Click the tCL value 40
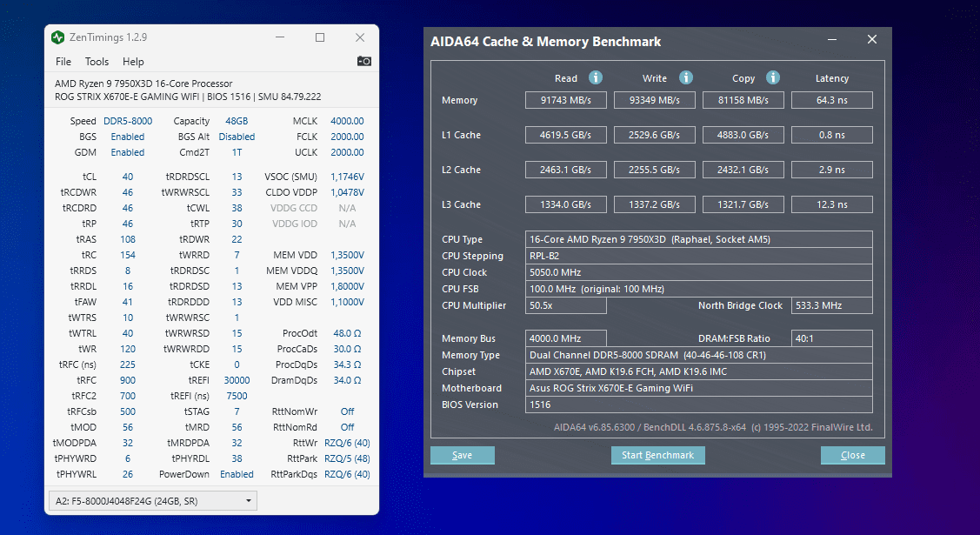 (x=128, y=177)
